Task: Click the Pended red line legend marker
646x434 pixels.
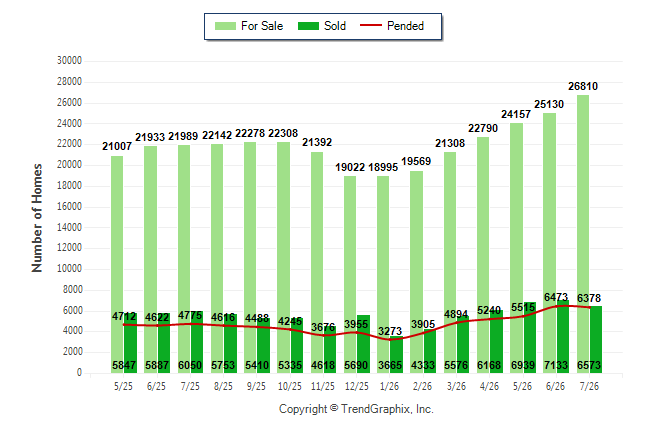Action: click(371, 26)
